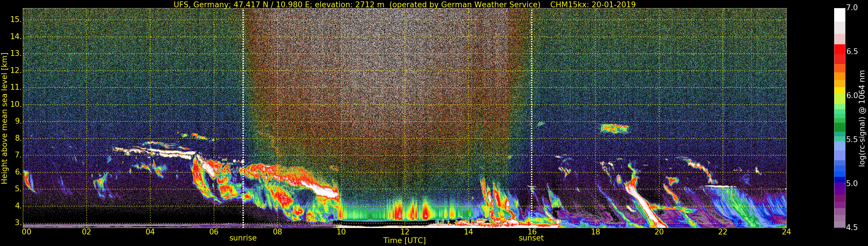Screen dimensions: 868x246
Task: Click the height axis tick '5.'
Action: tap(18, 189)
